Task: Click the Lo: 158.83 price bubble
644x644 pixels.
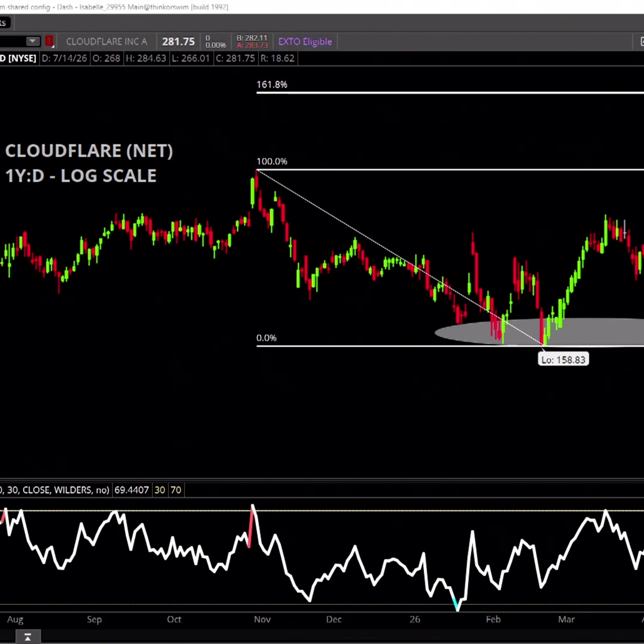Action: pos(563,360)
